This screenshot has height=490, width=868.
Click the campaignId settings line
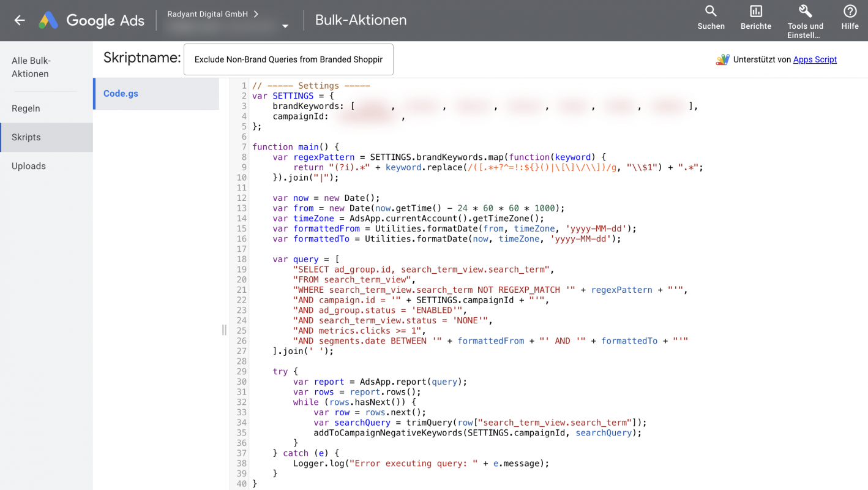coord(339,116)
